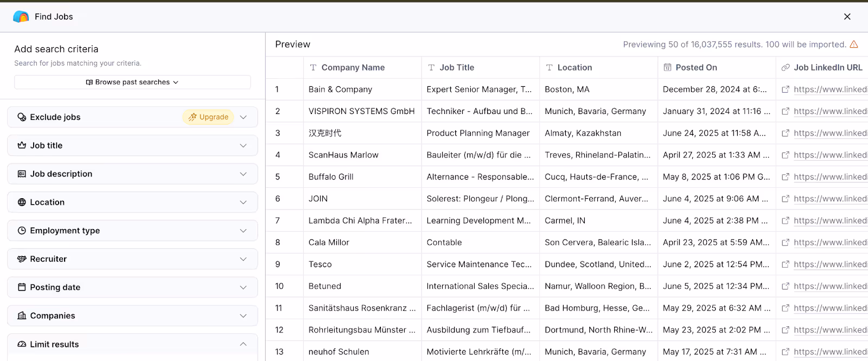Select the neuhof Schulen company cell
The image size is (868, 361).
362,352
